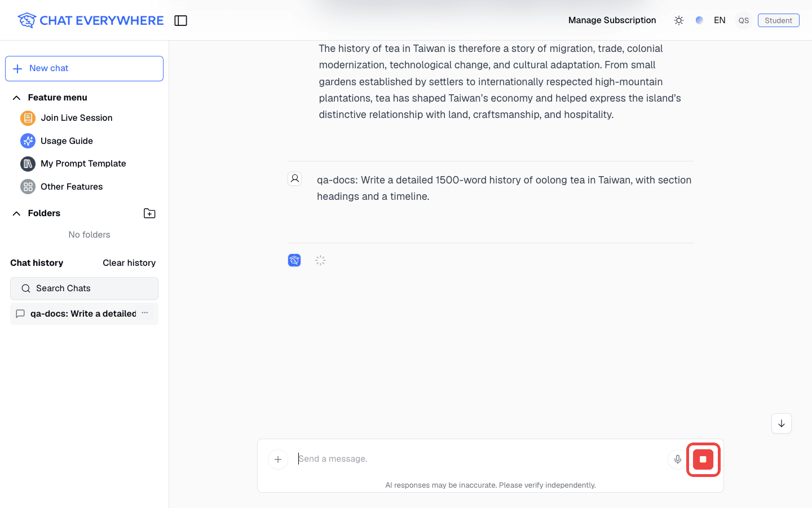This screenshot has height=508, width=812.
Task: Click the plus attachment button in the message box
Action: point(278,459)
